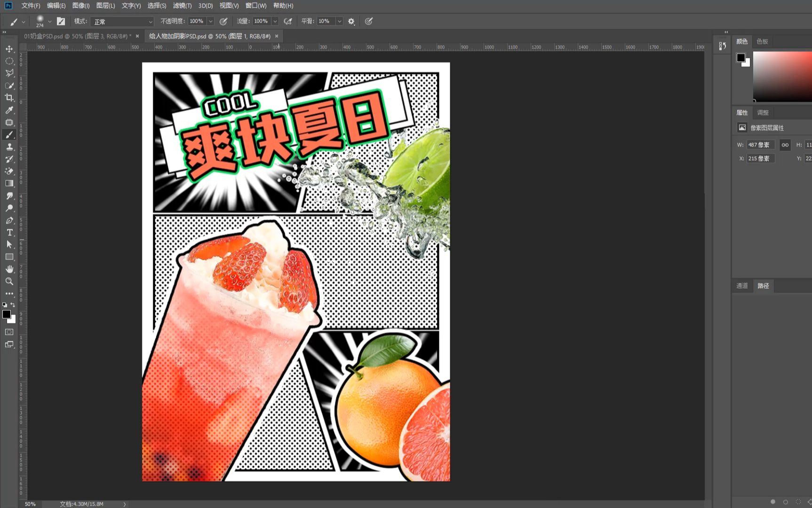Change the screen mode
This screenshot has height=508, width=812.
(x=9, y=345)
